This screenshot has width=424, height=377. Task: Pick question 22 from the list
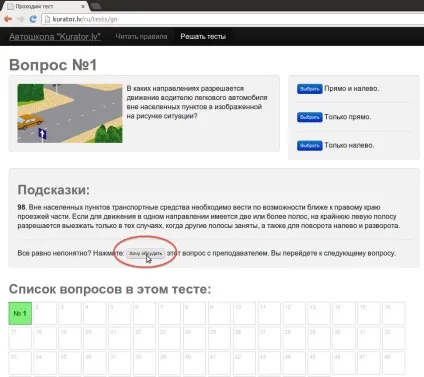(145, 338)
